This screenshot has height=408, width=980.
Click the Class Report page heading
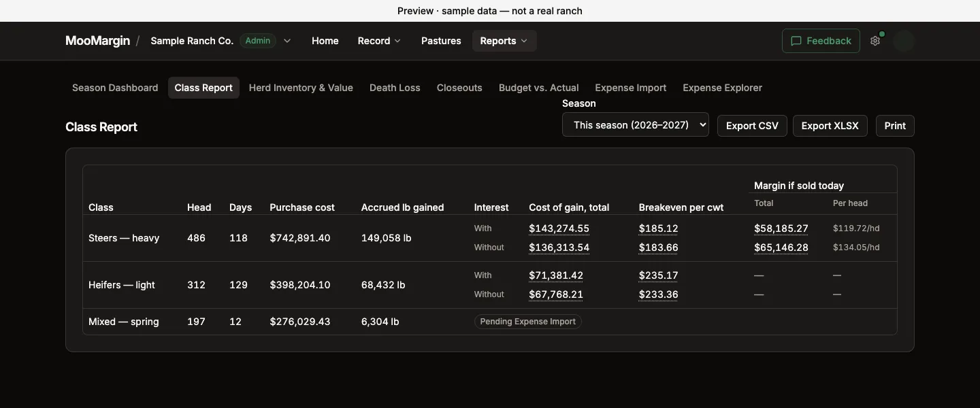tap(101, 127)
